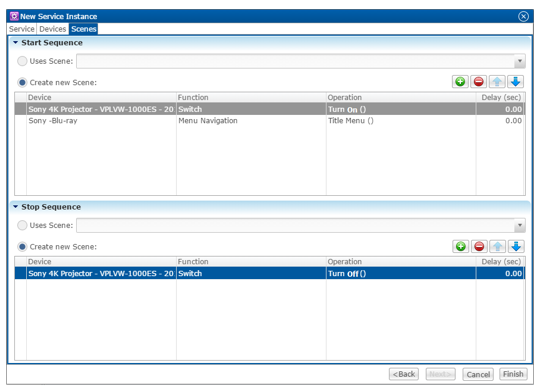Switch to the Service tab
This screenshot has width=539, height=391.
tap(22, 29)
